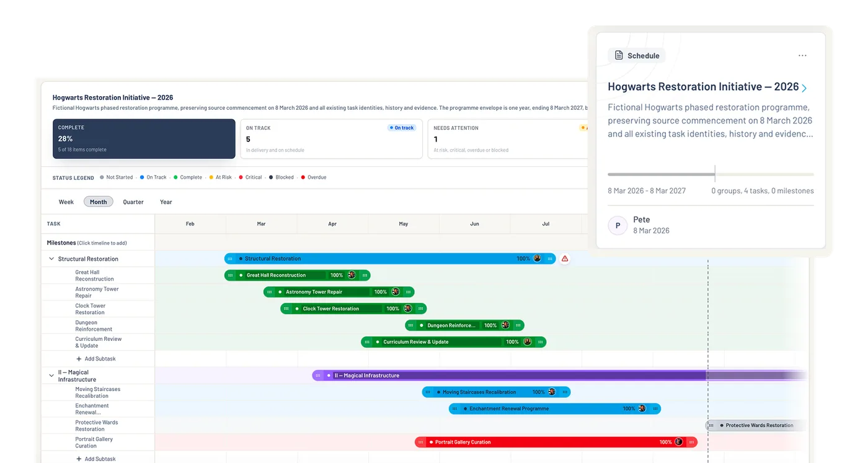
Task: Click Pete's avatar on the Schedule card
Action: 618,225
